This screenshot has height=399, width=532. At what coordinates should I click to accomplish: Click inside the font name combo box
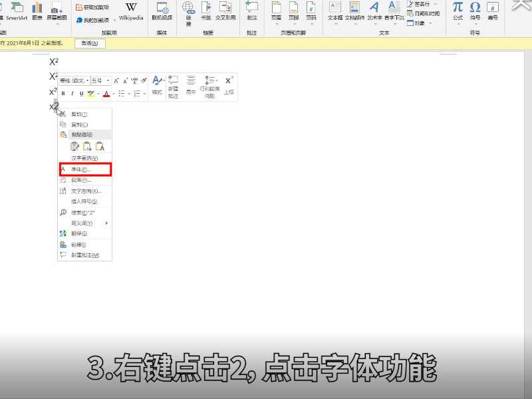coord(74,78)
